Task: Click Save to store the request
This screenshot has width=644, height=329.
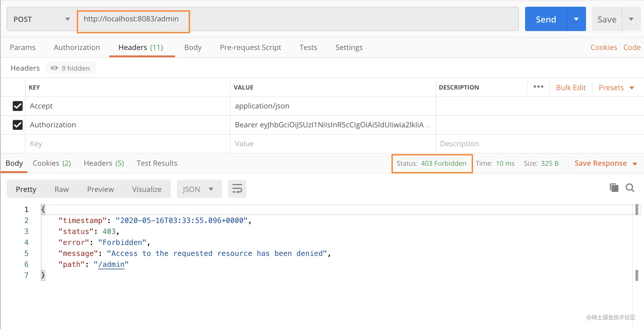Action: click(x=607, y=19)
